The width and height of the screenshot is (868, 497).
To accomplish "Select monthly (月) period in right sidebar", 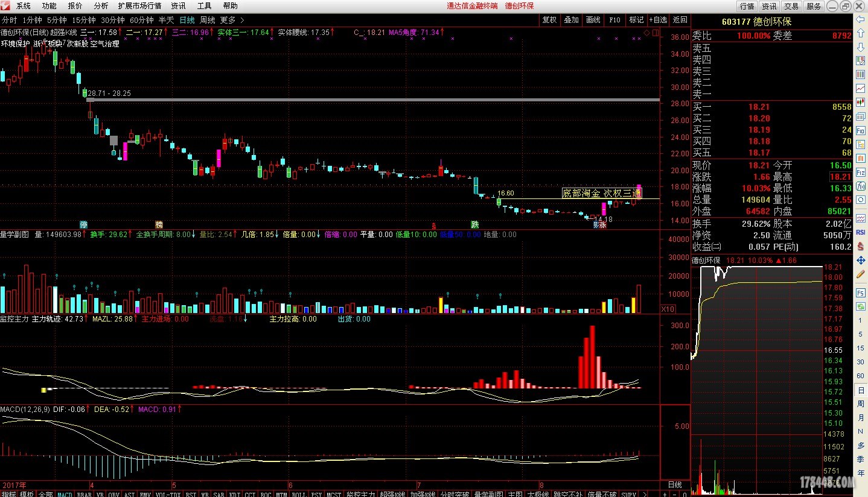I will (861, 418).
